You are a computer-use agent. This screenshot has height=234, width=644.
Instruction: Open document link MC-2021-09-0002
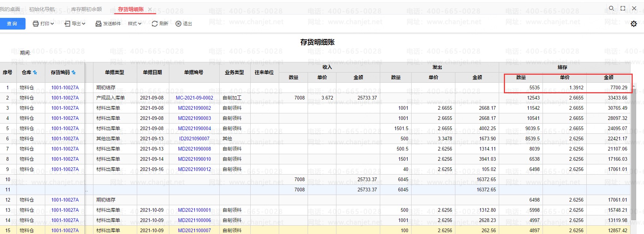tap(194, 98)
